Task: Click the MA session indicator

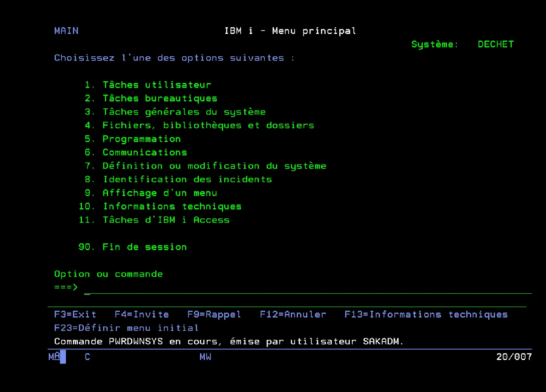Action: coord(54,357)
